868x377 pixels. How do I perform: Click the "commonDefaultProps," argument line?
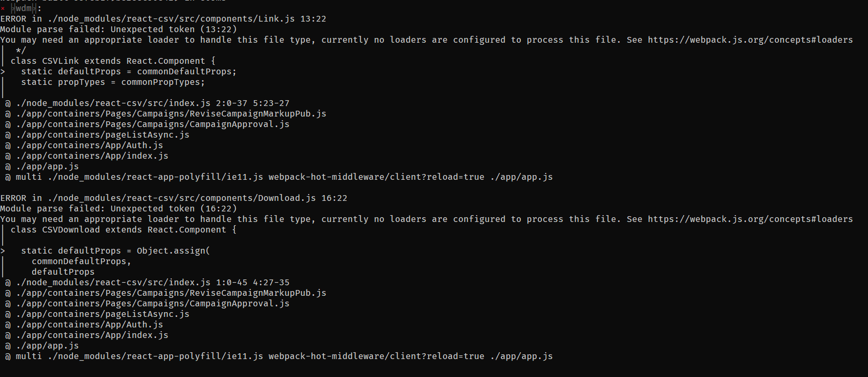(81, 262)
